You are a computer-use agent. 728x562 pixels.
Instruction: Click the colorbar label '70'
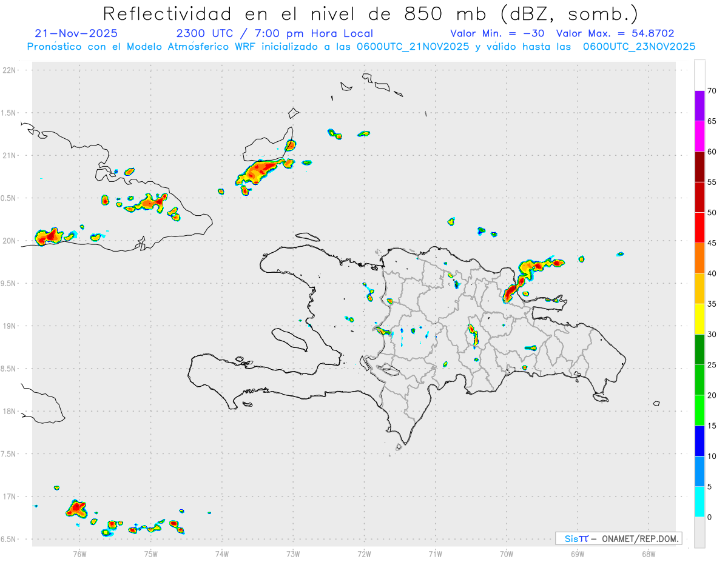click(712, 91)
